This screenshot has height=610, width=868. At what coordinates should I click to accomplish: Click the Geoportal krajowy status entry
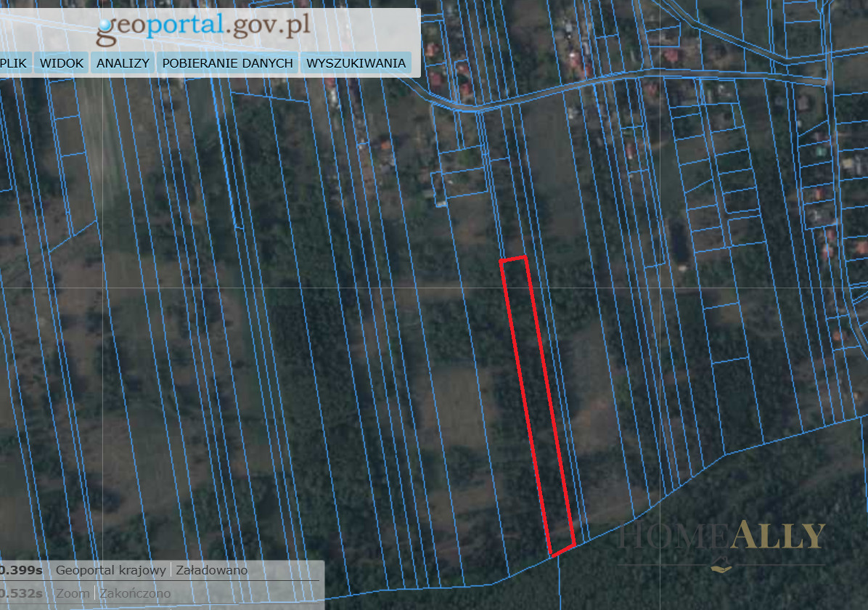point(110,570)
